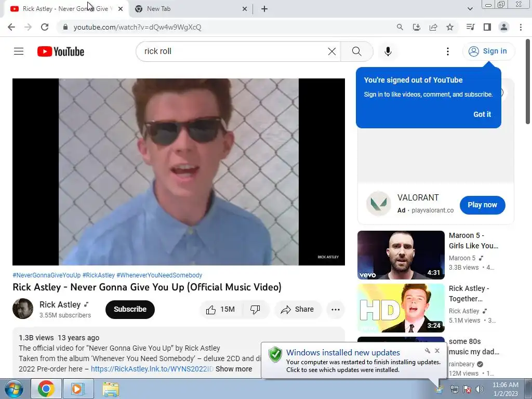Open the Windows Start button
532x399 pixels.
coord(14,389)
